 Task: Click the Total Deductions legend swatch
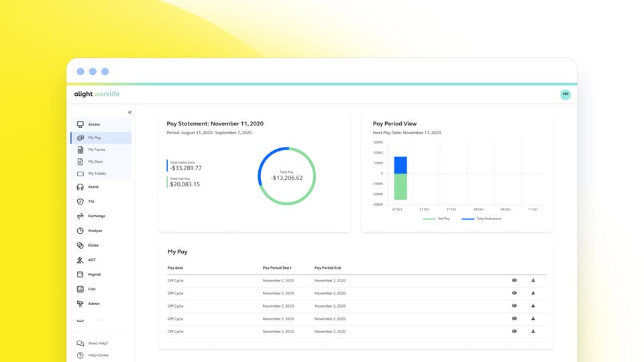(x=468, y=219)
